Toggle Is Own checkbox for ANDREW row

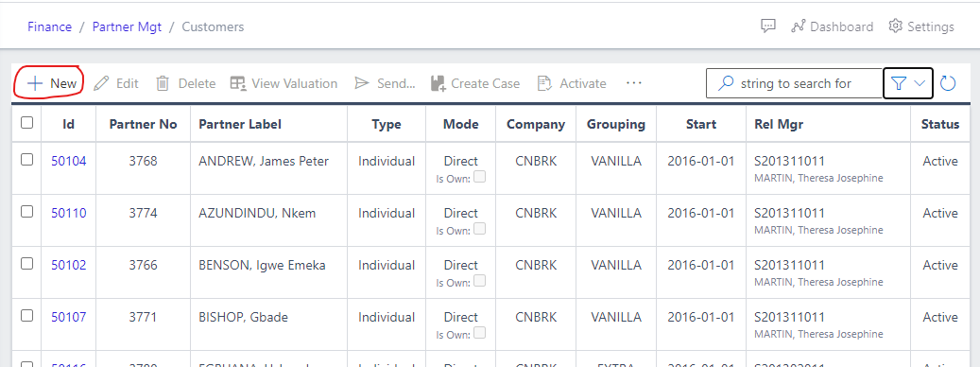pos(479,177)
